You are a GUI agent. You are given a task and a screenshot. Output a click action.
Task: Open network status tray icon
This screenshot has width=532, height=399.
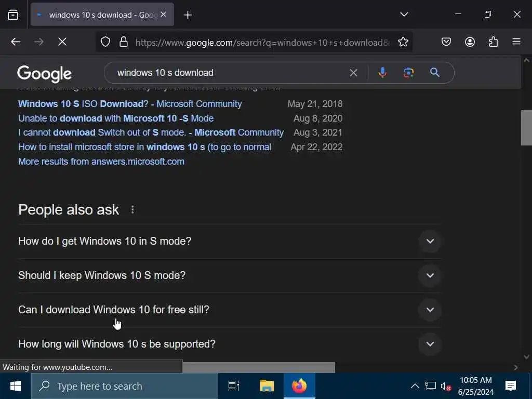[x=431, y=386]
